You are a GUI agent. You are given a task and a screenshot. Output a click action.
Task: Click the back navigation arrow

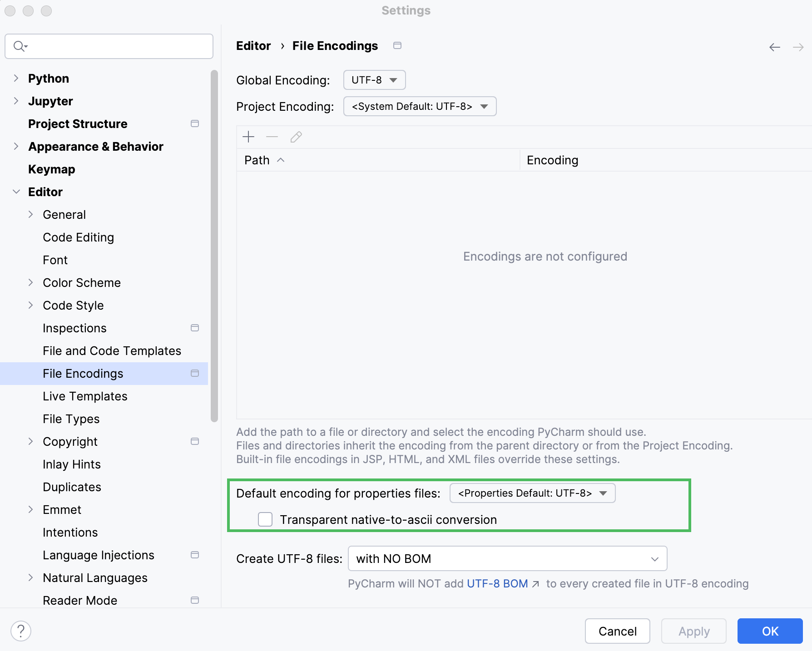774,47
